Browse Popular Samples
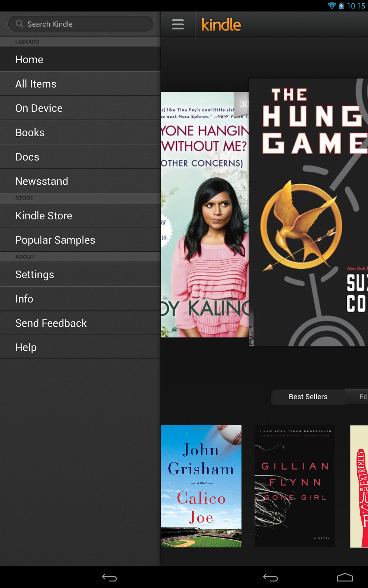368x588 pixels. point(80,240)
